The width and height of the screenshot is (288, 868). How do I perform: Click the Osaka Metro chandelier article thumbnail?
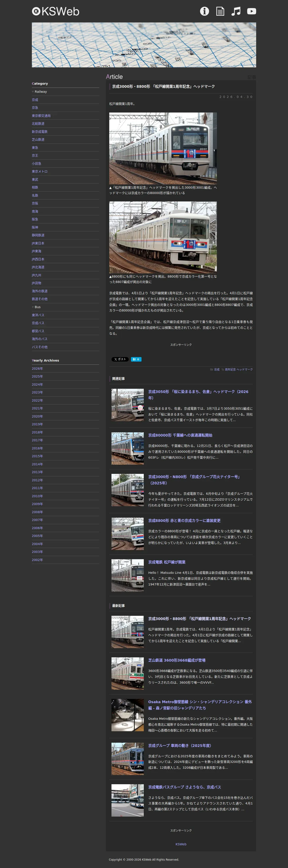click(127, 715)
